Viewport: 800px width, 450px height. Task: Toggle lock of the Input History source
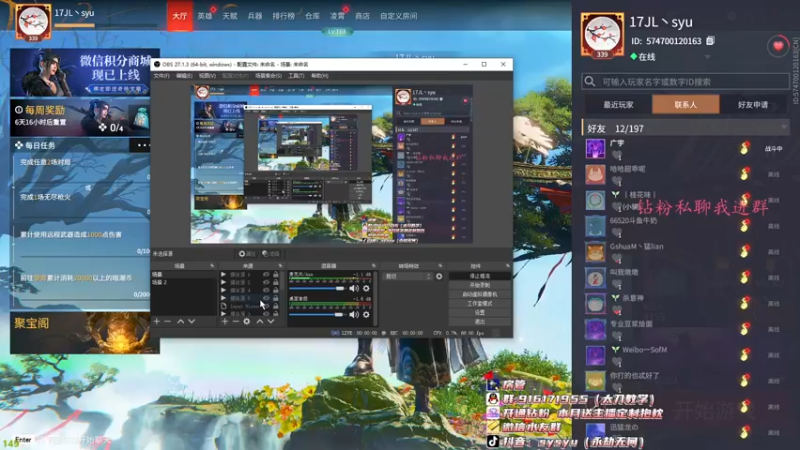pyautogui.click(x=276, y=306)
